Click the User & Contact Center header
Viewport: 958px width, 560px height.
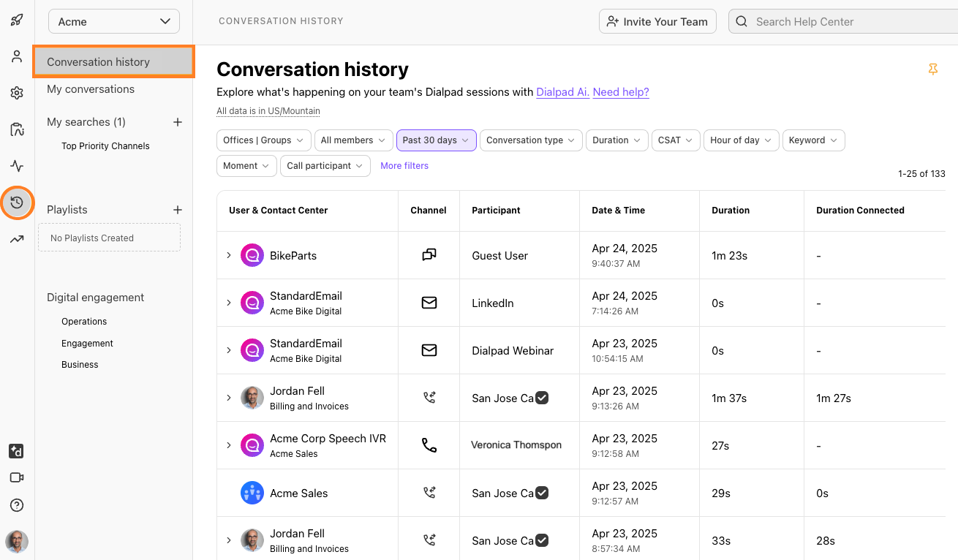click(x=278, y=210)
